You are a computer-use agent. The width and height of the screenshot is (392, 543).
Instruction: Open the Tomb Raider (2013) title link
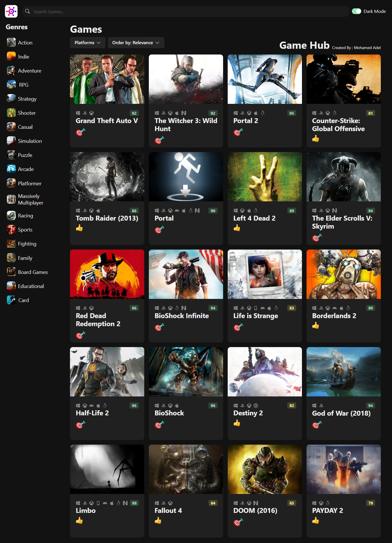coord(107,218)
